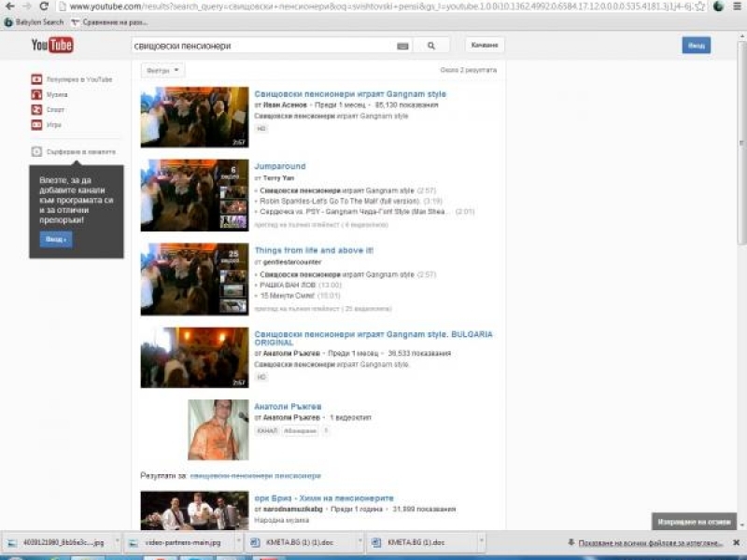747x560 pixels.
Task: Click the Качване upload button
Action: click(485, 45)
